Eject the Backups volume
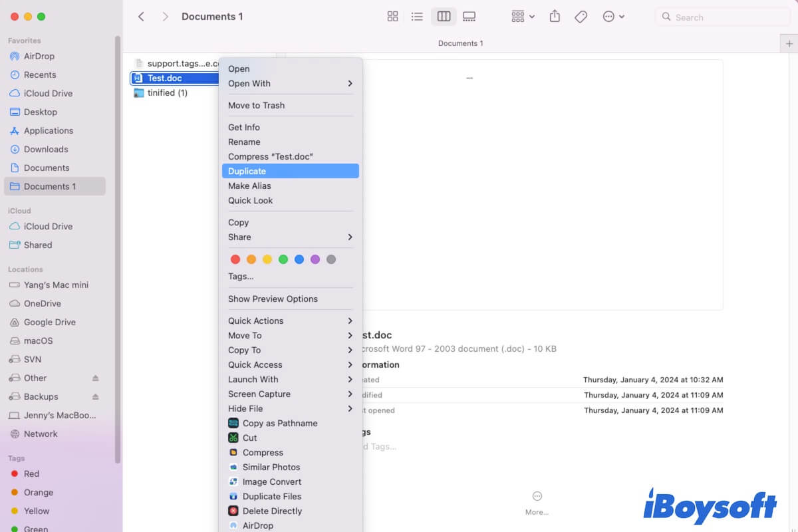 coord(95,396)
